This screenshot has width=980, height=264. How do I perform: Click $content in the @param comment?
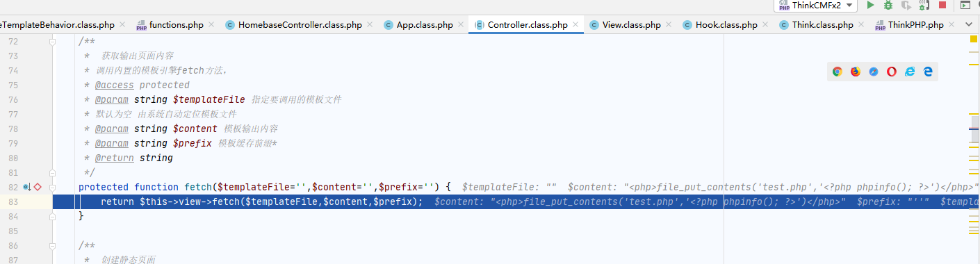[195, 129]
